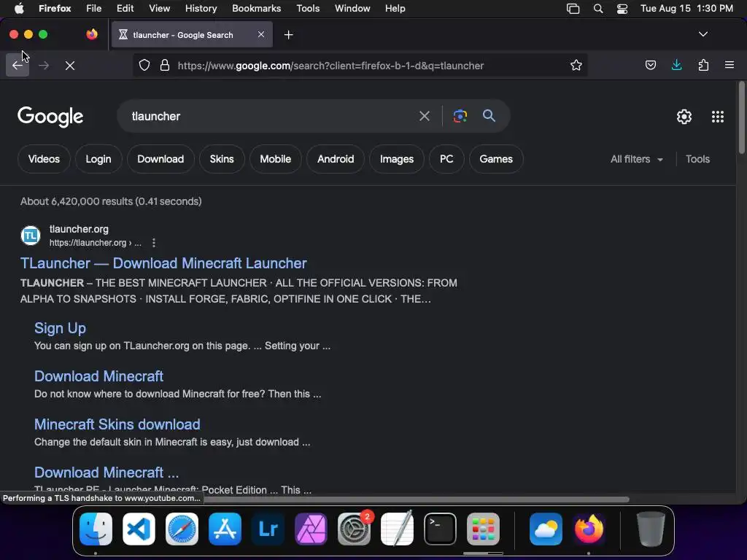Viewport: 747px width, 560px height.
Task: Filter results by Videos
Action: click(x=44, y=159)
